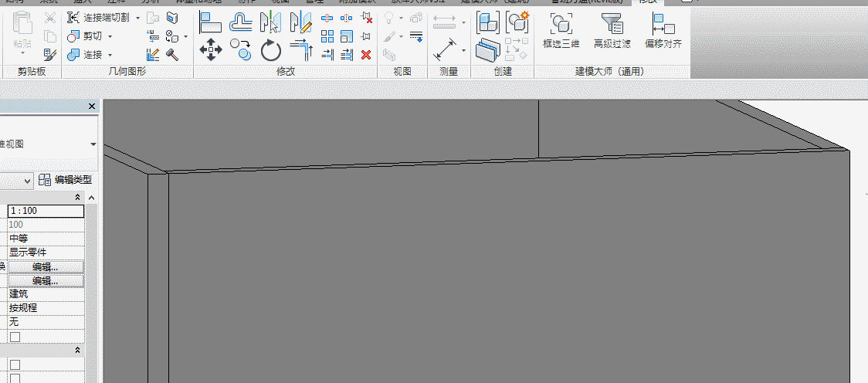This screenshot has height=383, width=868.
Task: Click the Match Type Properties brush icon
Action: [50, 54]
